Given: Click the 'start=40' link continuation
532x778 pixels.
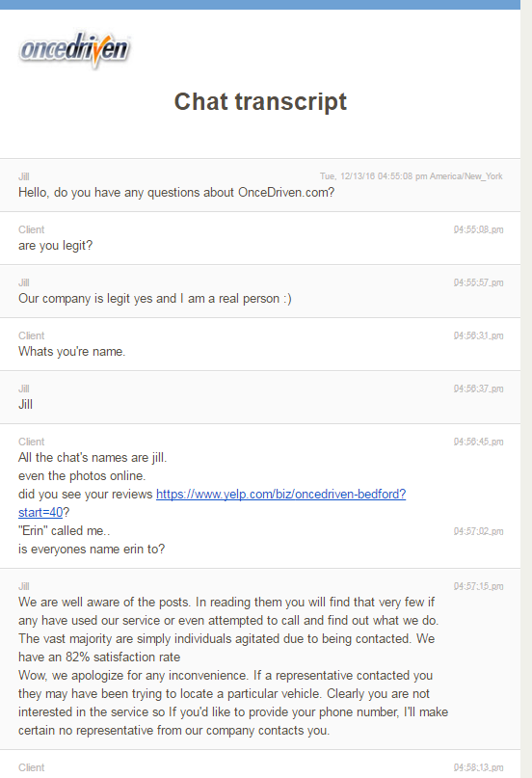Looking at the screenshot, I should (x=40, y=512).
